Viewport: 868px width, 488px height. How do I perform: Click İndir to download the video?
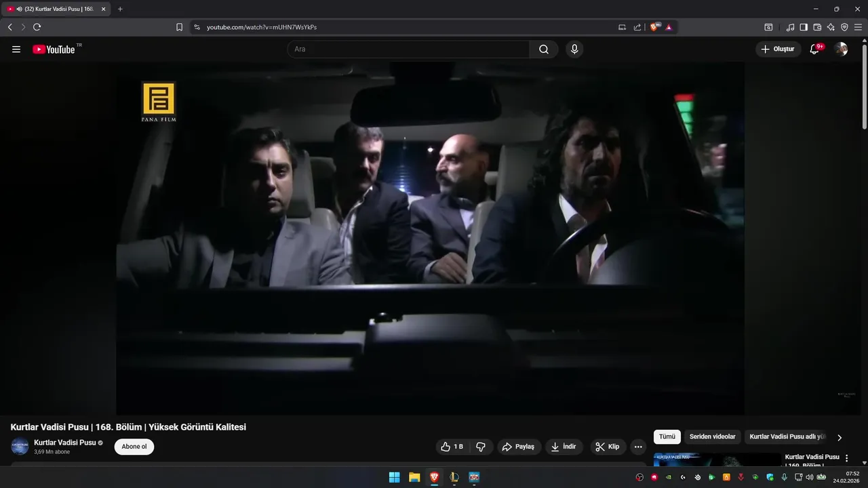pos(564,447)
